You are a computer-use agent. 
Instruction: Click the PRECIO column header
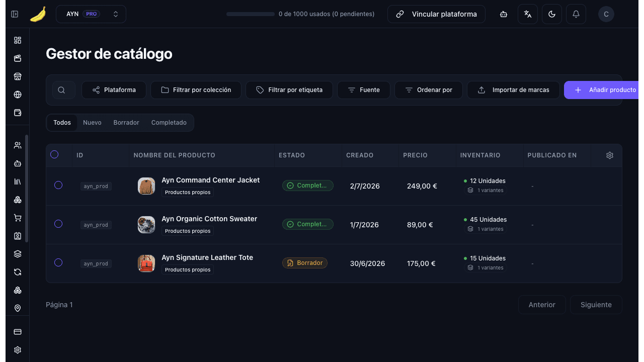[x=415, y=155]
